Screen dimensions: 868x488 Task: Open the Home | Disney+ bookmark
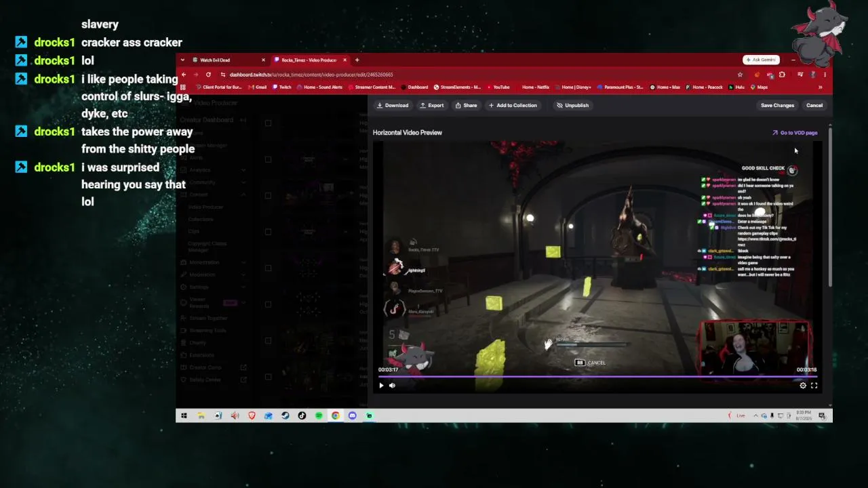coord(573,87)
